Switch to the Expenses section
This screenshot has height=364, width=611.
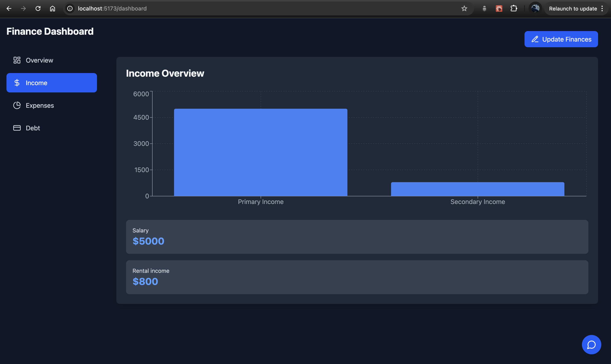(x=40, y=106)
